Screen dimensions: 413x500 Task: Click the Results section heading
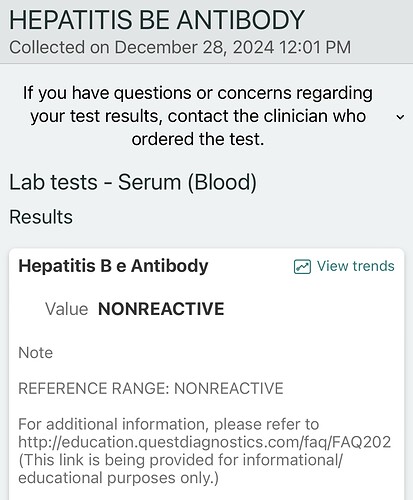coord(41,217)
